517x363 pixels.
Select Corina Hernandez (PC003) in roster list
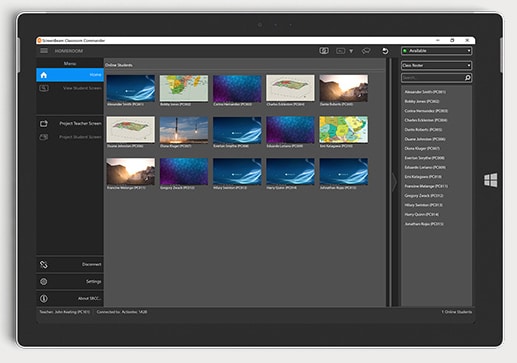point(426,111)
